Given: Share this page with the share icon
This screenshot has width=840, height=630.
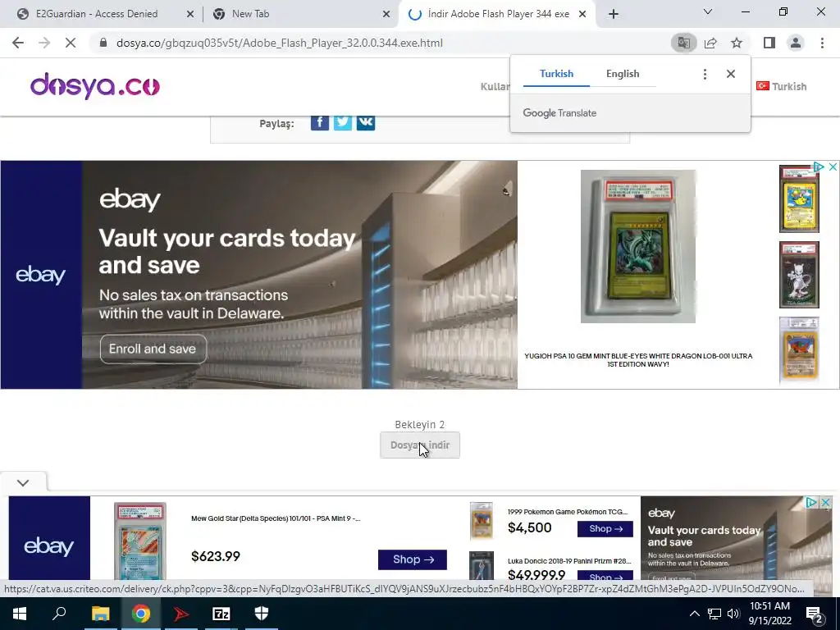Looking at the screenshot, I should 710,43.
